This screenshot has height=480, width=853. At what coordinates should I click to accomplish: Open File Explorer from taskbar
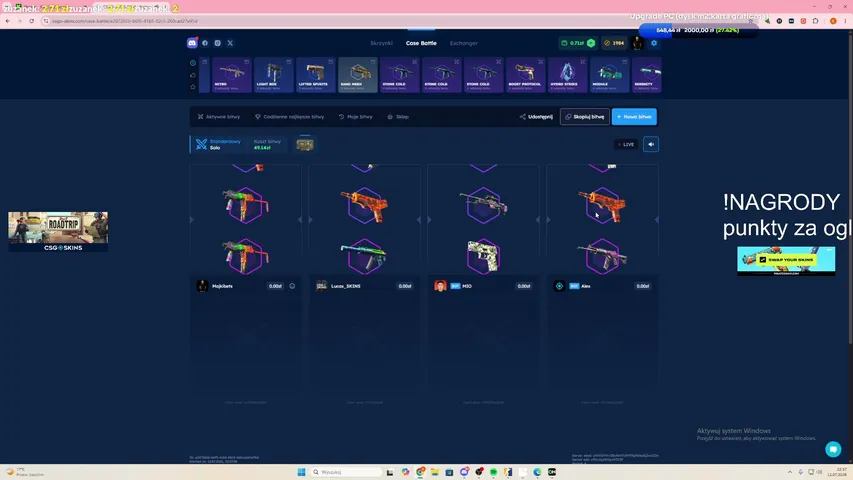435,472
